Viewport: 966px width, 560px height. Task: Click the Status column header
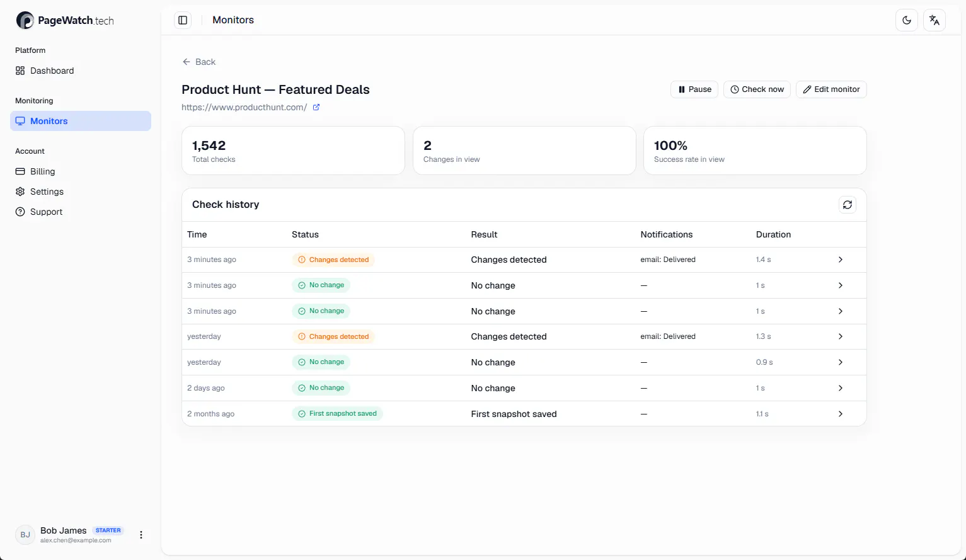[x=305, y=234]
